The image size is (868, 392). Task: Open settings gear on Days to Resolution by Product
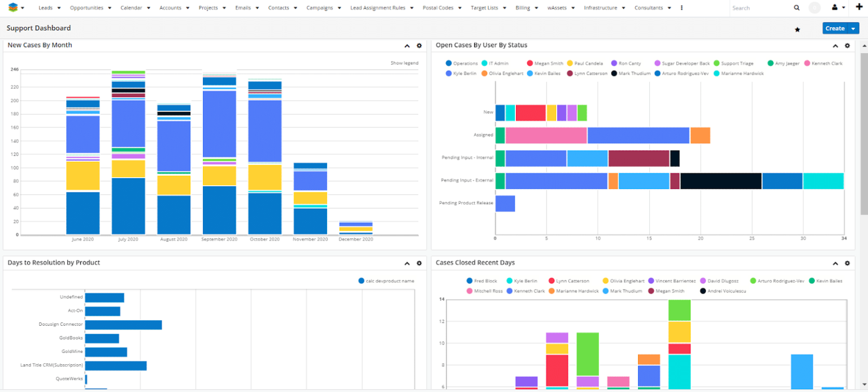point(419,263)
